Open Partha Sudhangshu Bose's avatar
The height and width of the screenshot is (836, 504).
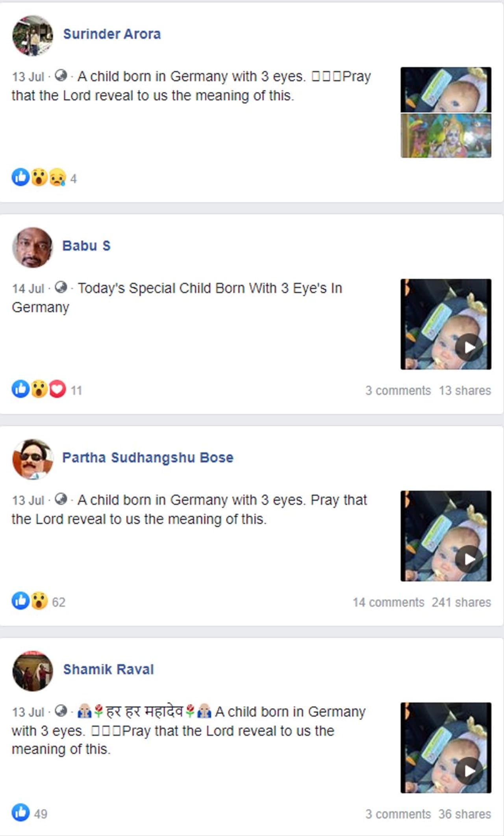[33, 459]
